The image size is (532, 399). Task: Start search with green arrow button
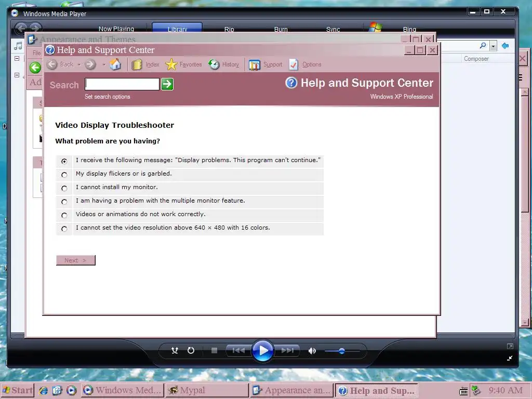coord(167,84)
